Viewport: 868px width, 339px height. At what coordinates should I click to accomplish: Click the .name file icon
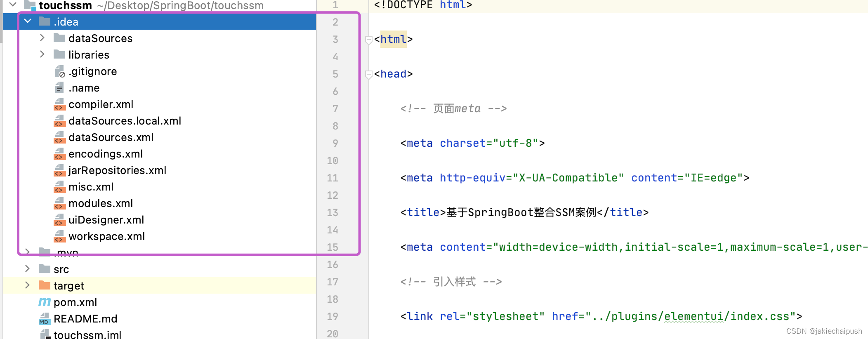click(x=59, y=87)
